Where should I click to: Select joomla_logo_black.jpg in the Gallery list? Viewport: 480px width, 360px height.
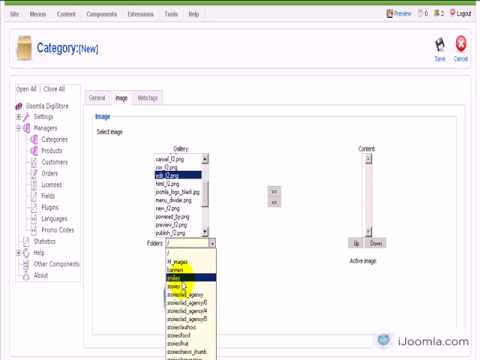point(178,192)
